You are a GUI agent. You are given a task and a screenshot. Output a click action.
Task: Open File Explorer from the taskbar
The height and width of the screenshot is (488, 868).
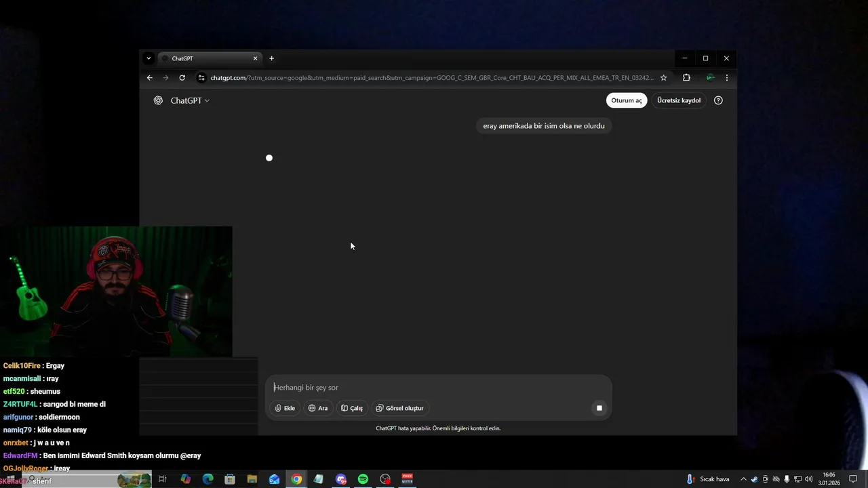252,479
